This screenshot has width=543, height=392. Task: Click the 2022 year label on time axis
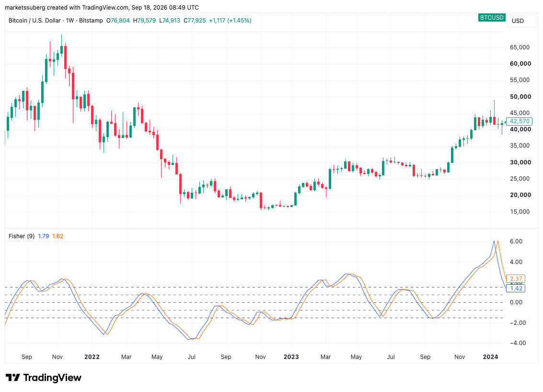click(92, 357)
